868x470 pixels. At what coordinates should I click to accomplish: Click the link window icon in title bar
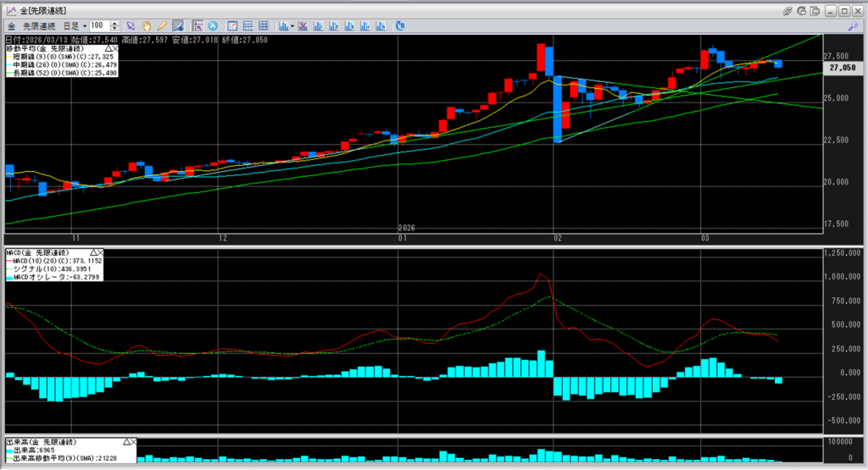(x=787, y=10)
